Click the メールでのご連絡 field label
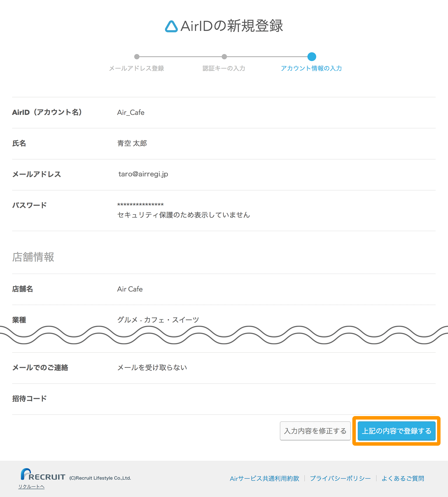 (x=40, y=368)
